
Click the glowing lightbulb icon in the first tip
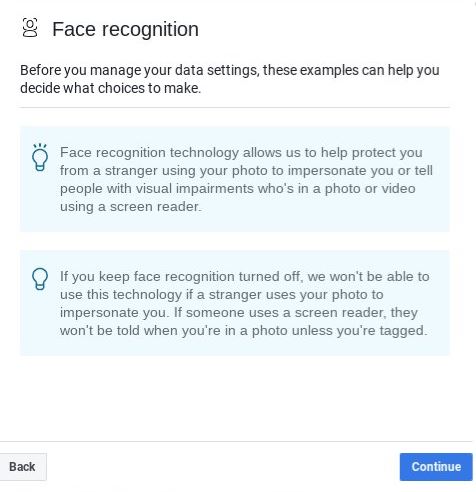(40, 157)
